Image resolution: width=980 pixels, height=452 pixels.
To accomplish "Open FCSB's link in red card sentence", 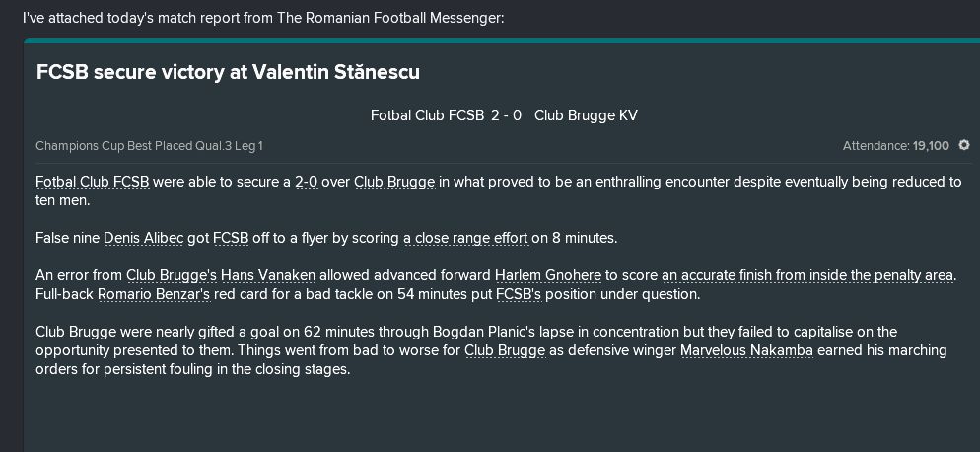I will pos(519,294).
